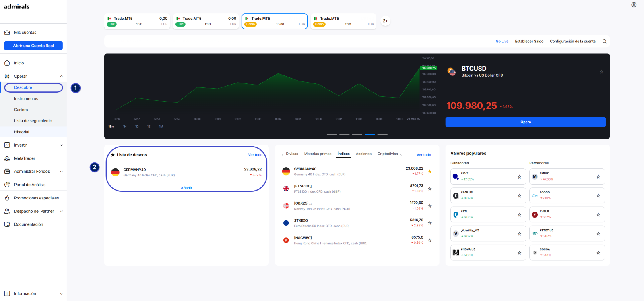644x301 pixels.
Task: Select the 1D chart timeframe
Action: click(137, 127)
